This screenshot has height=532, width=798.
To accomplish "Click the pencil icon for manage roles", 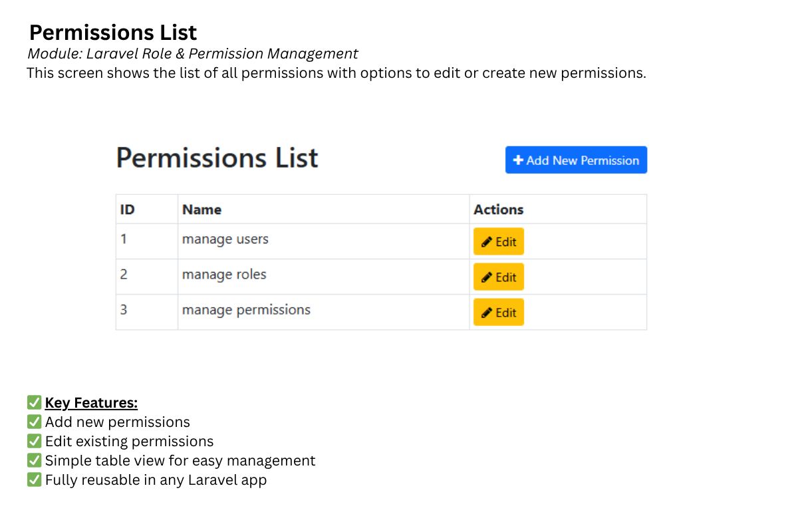I will click(x=487, y=277).
